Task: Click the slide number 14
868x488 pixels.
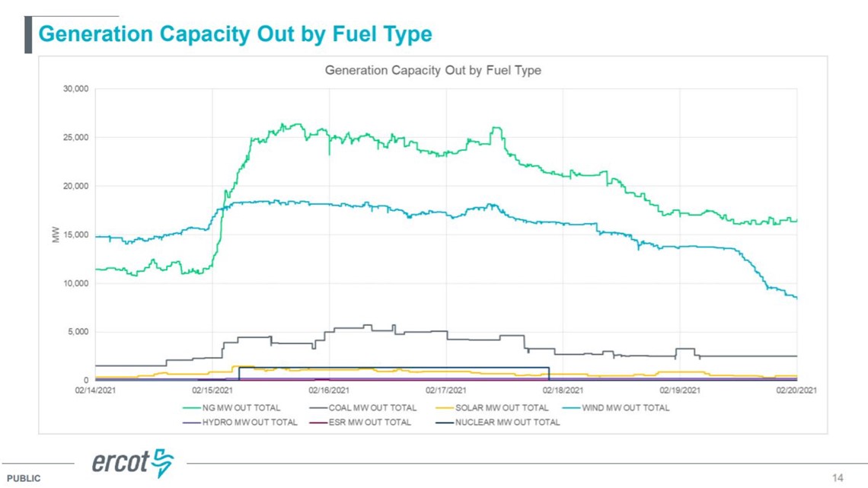Action: [x=838, y=477]
